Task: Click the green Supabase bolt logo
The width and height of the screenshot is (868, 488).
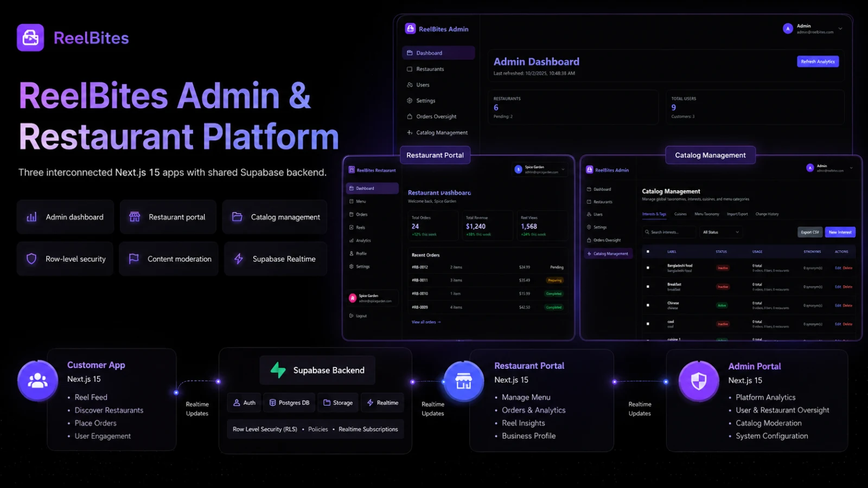Action: [x=278, y=370]
